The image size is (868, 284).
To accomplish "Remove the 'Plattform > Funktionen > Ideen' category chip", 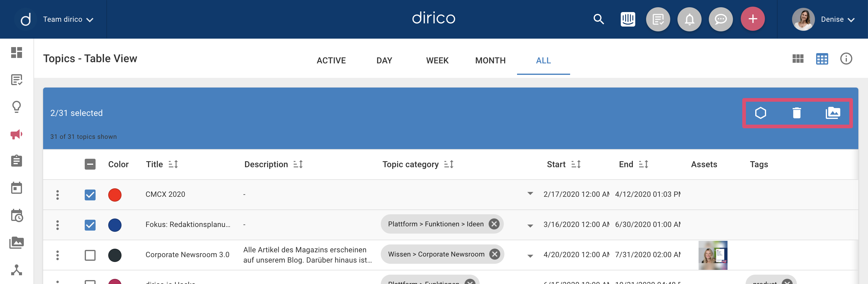I will (x=494, y=224).
